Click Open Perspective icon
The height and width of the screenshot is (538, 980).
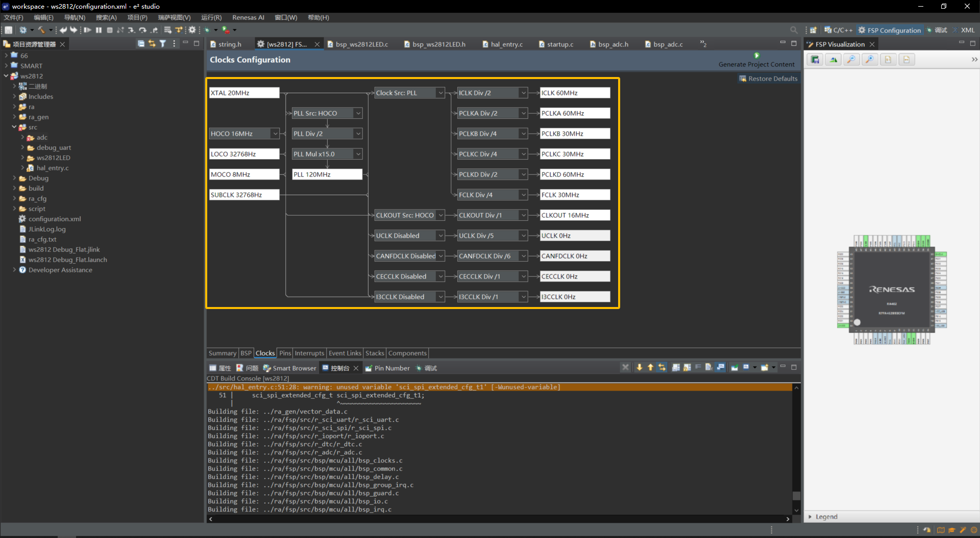[813, 30]
